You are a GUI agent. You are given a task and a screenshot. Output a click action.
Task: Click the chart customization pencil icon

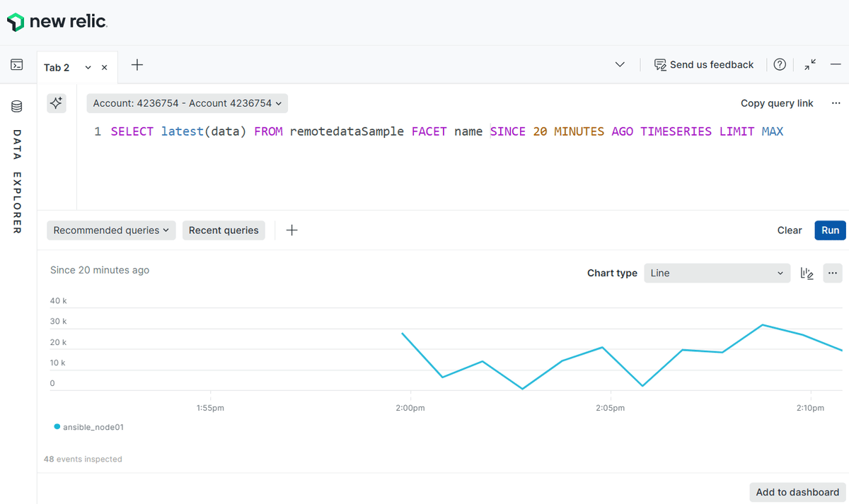807,273
